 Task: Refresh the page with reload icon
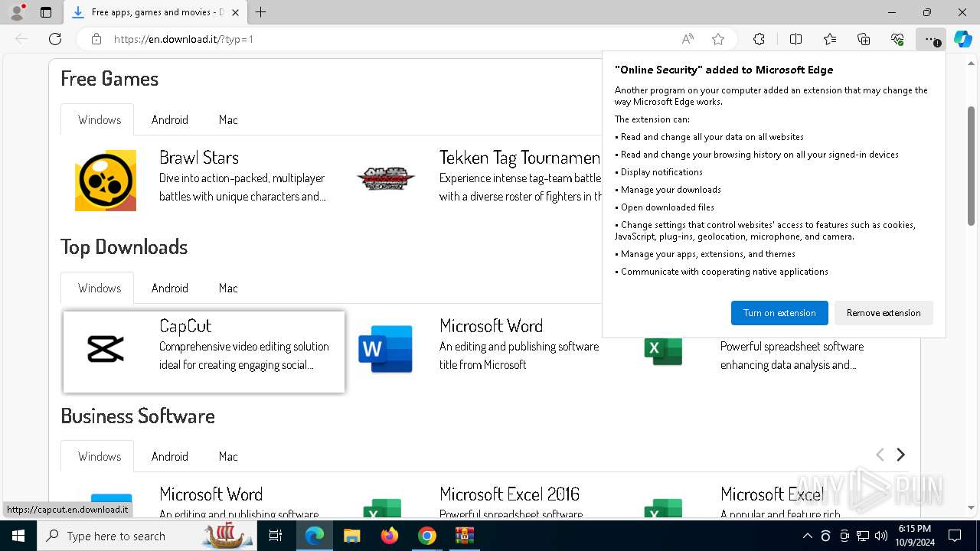pos(55,39)
